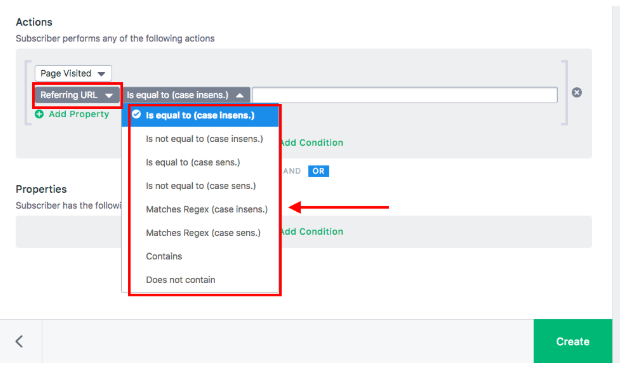Open the Page Visited dropdown
Image resolution: width=641 pixels, height=386 pixels.
tap(73, 74)
